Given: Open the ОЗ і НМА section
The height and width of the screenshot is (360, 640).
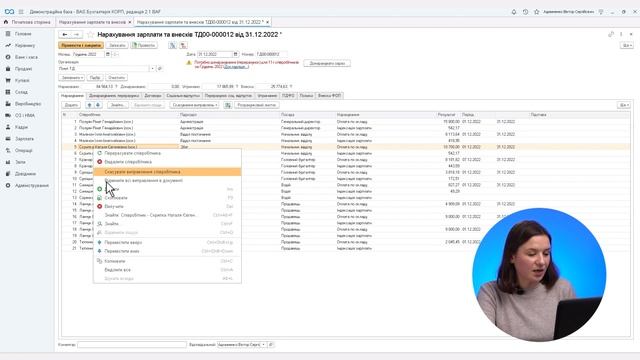Looking at the screenshot, I should [24, 116].
